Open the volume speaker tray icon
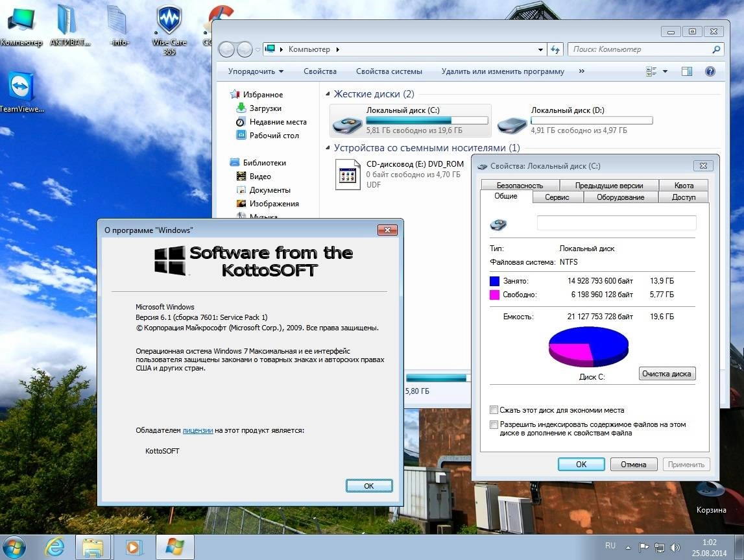Viewport: 744px width, 560px height. click(675, 547)
